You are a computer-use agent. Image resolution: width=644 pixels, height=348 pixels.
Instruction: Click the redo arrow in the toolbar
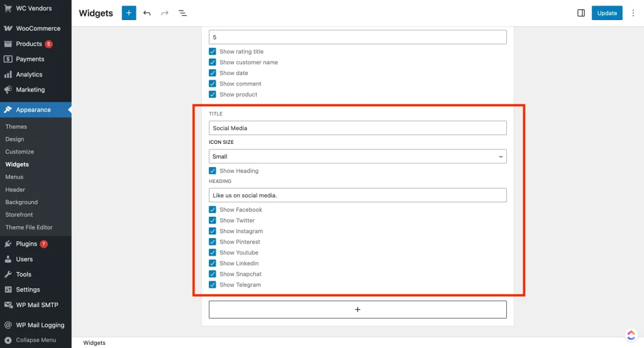tap(165, 13)
